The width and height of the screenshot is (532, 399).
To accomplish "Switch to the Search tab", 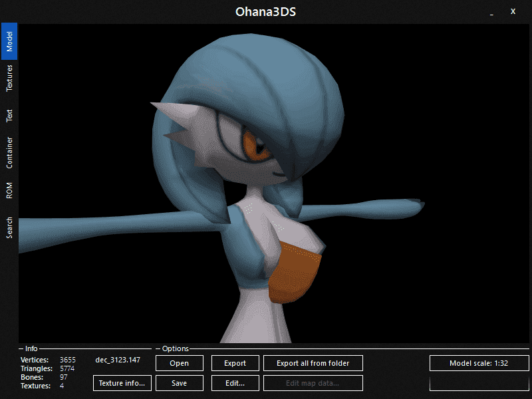I will click(x=9, y=227).
